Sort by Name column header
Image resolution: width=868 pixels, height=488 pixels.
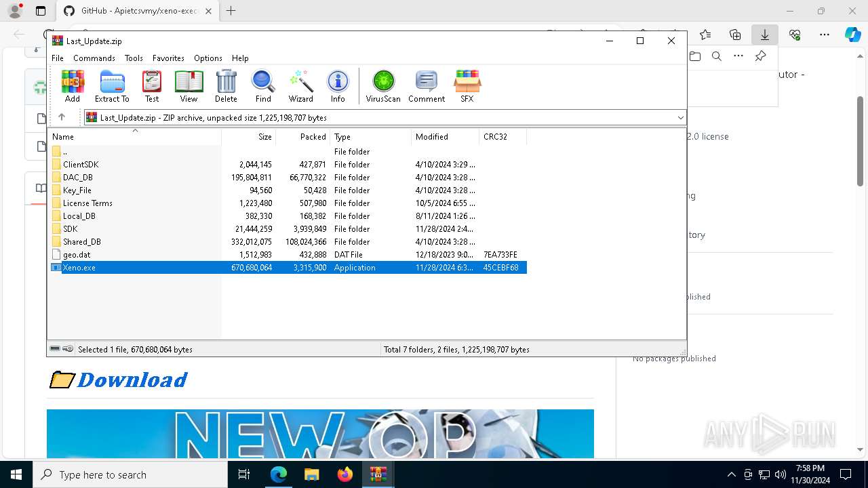pyautogui.click(x=135, y=136)
